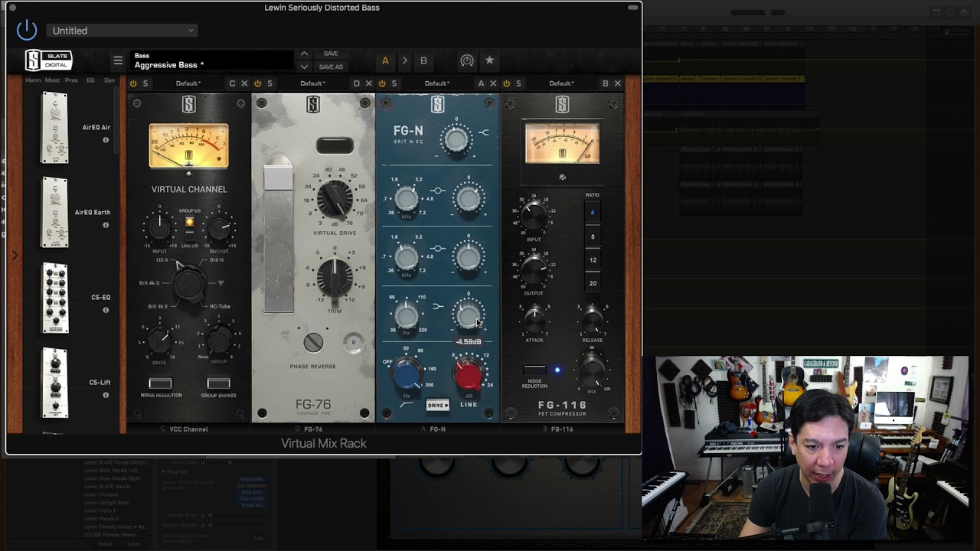This screenshot has height=551, width=980.
Task: Click the FG-N red Line gain knob
Action: click(x=469, y=374)
